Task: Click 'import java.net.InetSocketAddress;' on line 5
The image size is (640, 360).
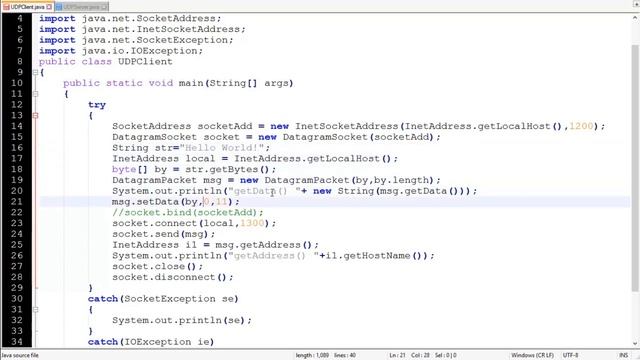Action: [142, 29]
